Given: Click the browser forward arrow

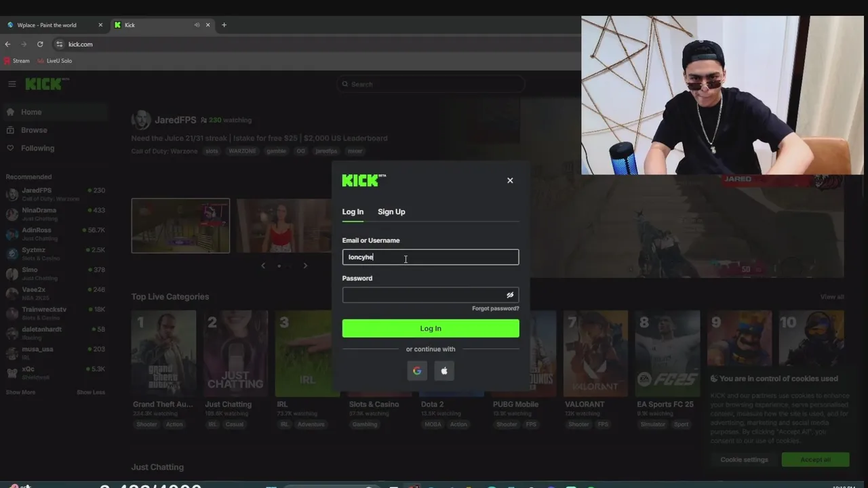Looking at the screenshot, I should [24, 44].
